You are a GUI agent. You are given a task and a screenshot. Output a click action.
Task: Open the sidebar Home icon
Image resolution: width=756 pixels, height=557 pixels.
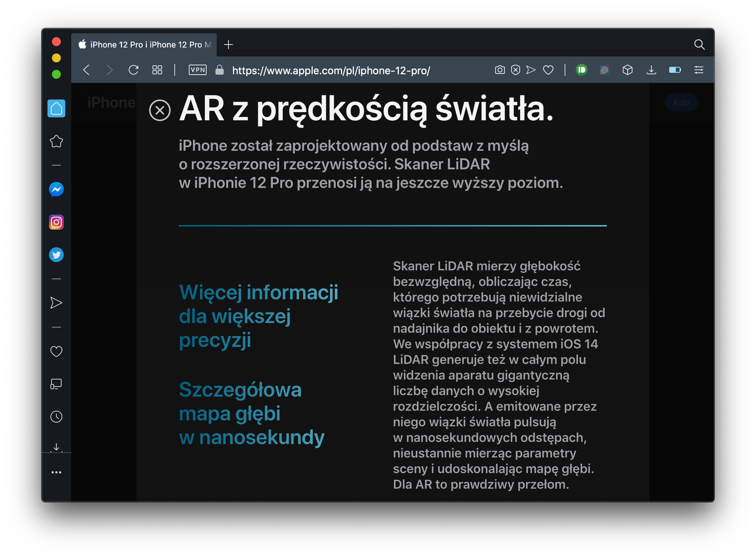(x=56, y=108)
